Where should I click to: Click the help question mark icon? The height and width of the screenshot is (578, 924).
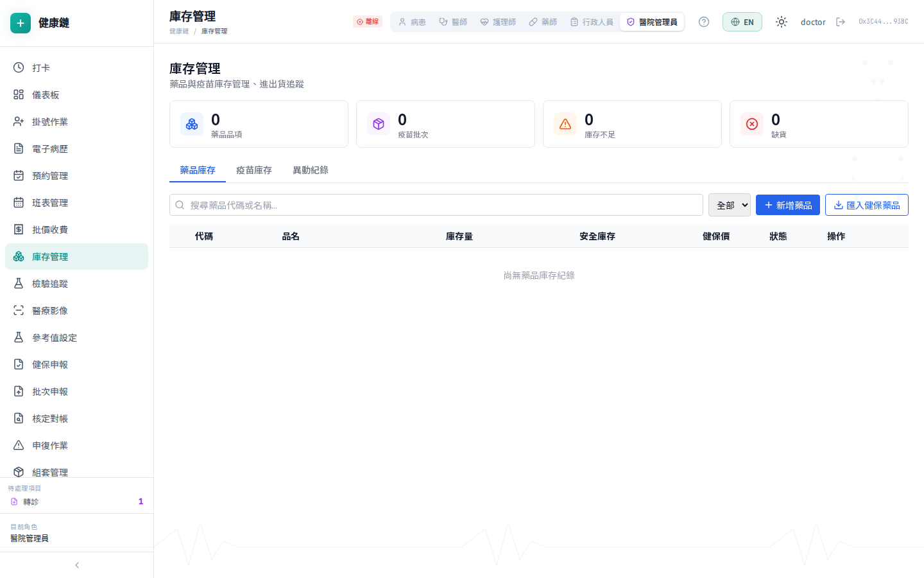tap(704, 21)
